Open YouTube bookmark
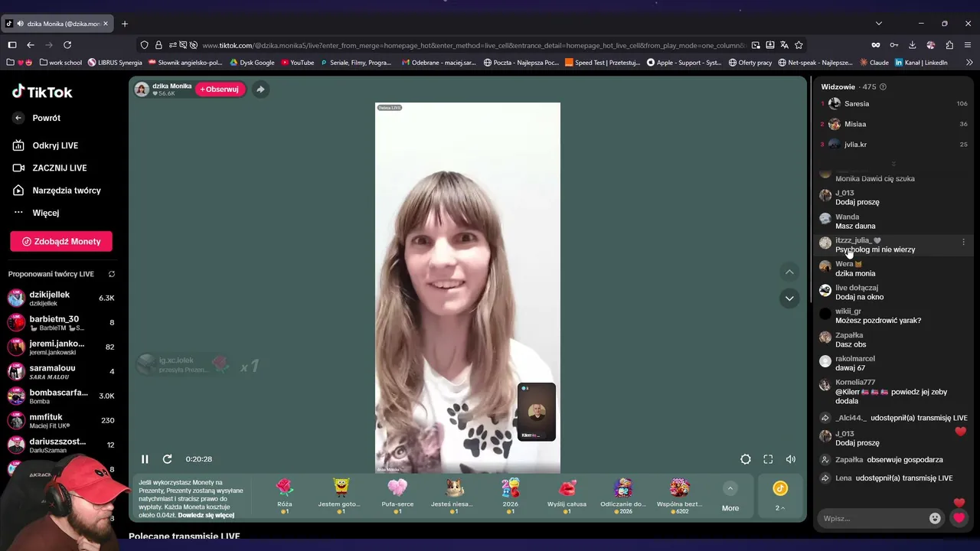The height and width of the screenshot is (551, 980). point(297,63)
